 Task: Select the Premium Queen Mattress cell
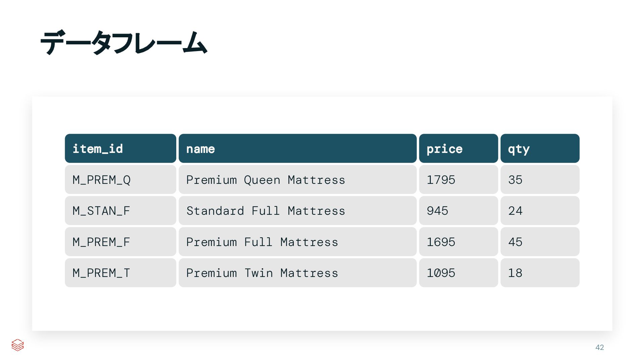[x=297, y=180]
